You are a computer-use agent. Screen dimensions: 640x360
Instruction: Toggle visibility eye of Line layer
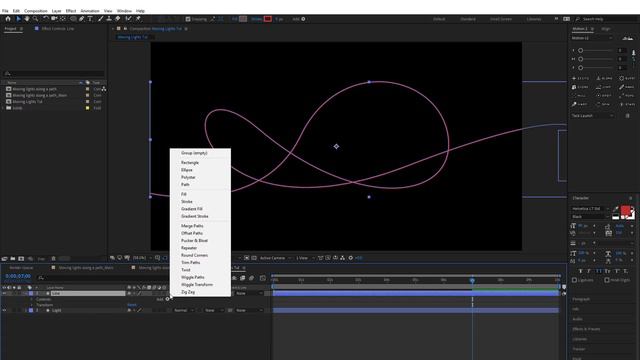click(x=4, y=293)
